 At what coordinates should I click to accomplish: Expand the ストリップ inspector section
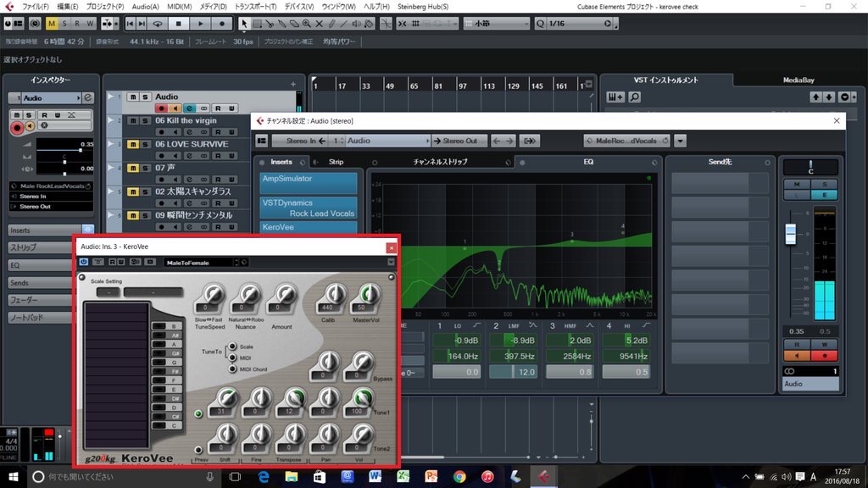pyautogui.click(x=40, y=247)
